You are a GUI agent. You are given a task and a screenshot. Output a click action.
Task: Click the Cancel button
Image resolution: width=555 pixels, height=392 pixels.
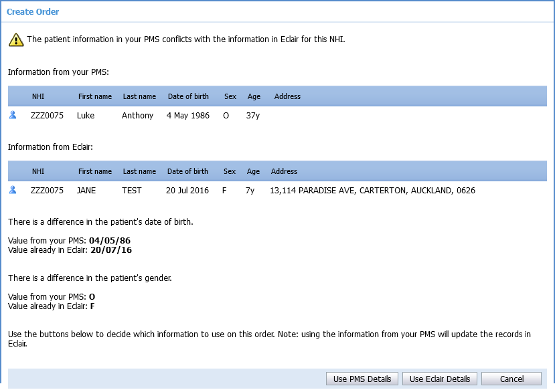(x=511, y=378)
